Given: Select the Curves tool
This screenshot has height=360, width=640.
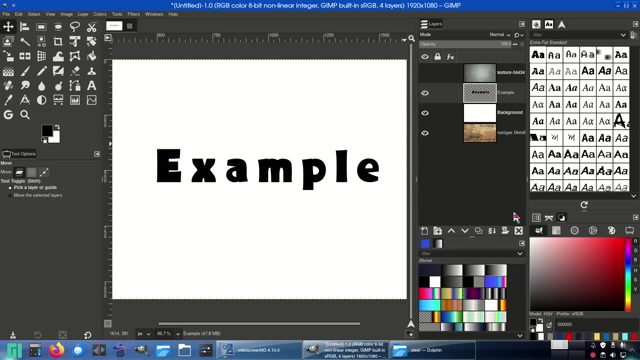Looking at the screenshot, I should click(91, 100).
